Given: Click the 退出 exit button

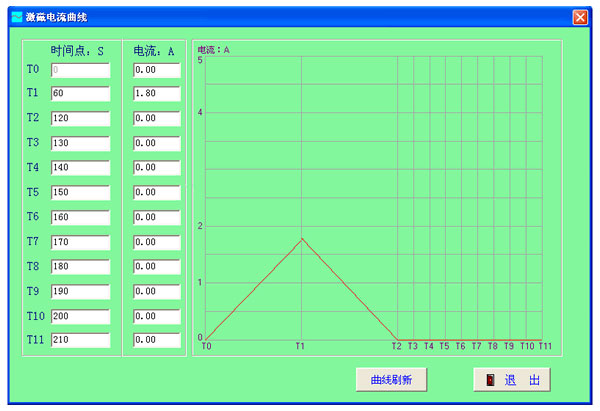Looking at the screenshot, I should coord(511,380).
